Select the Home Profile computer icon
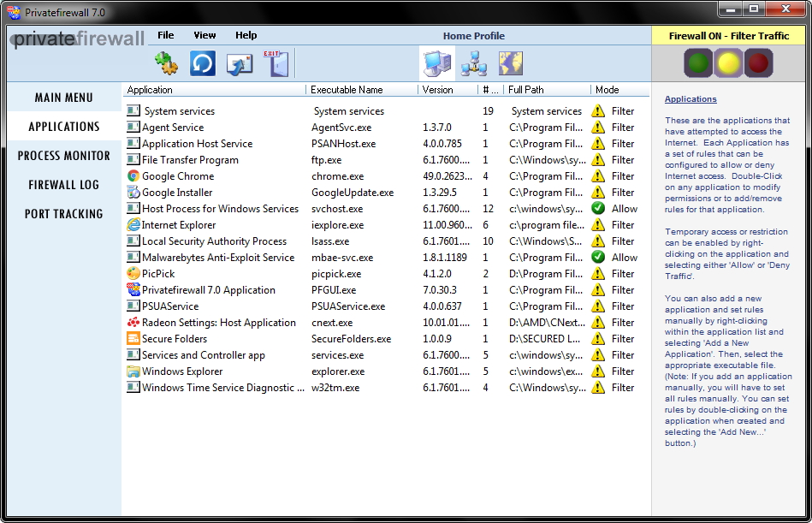The width and height of the screenshot is (812, 523). click(x=436, y=63)
